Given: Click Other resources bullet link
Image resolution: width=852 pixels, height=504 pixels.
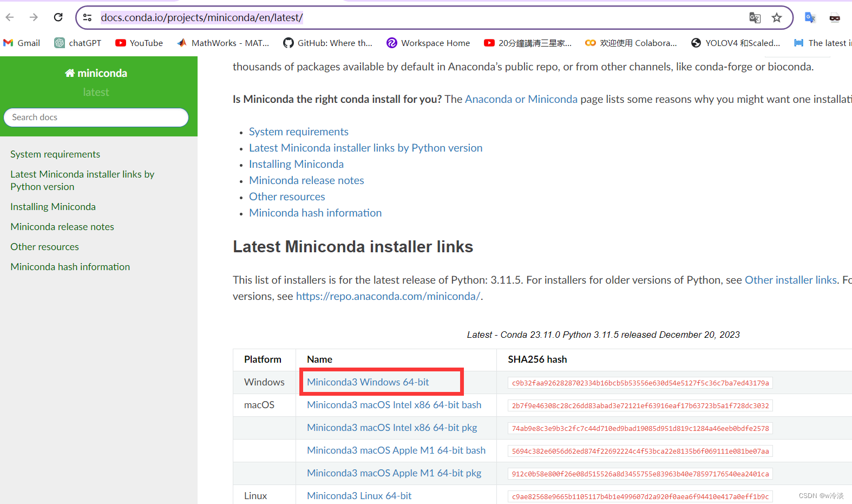Looking at the screenshot, I should [x=287, y=197].
